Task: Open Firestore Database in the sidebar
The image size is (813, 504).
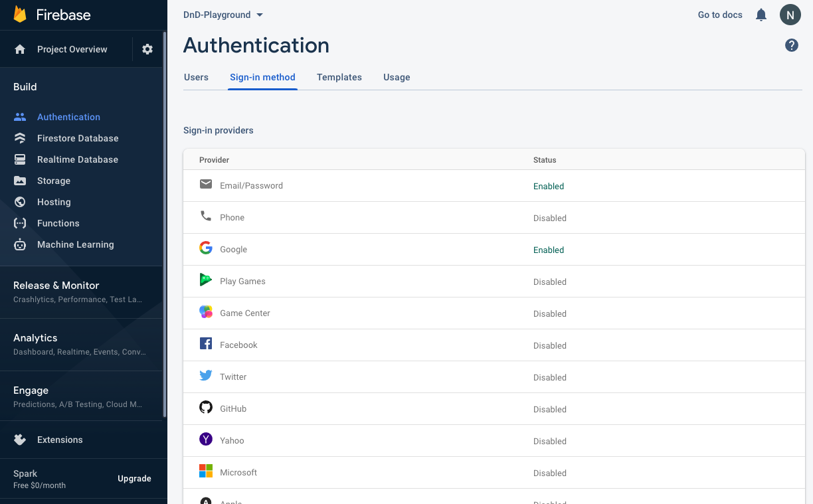Action: 78,138
